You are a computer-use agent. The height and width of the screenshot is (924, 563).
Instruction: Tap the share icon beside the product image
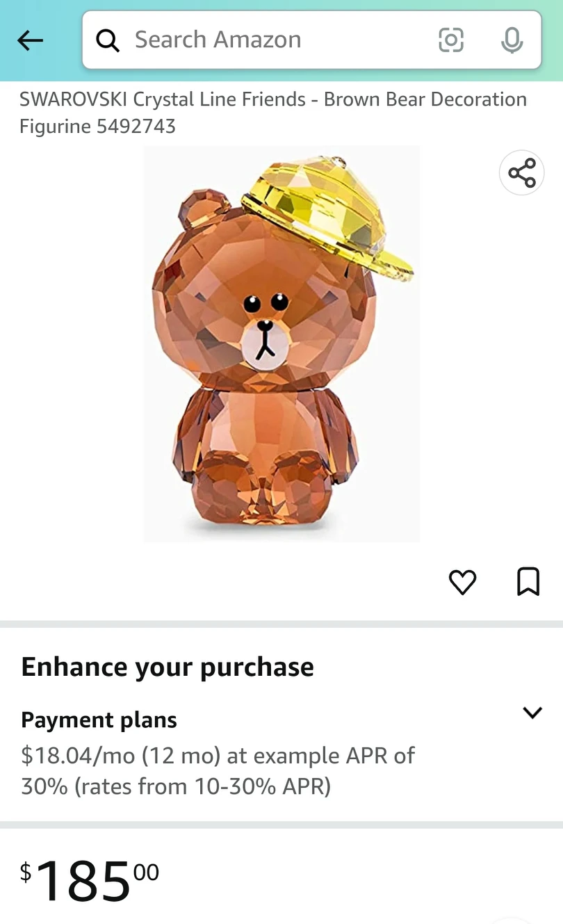[x=522, y=172]
